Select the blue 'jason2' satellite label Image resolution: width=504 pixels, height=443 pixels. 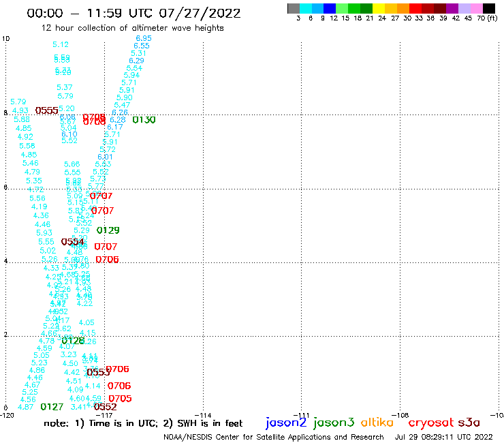[286, 423]
